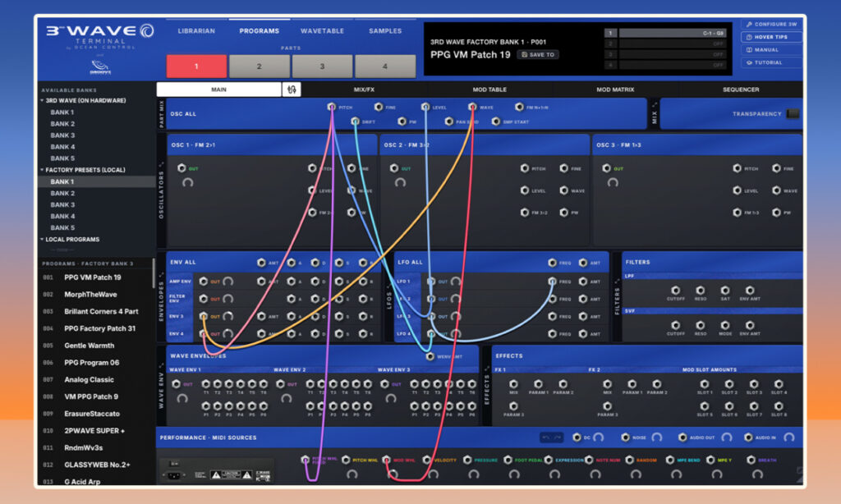This screenshot has width=841, height=504.
Task: Switch to MIX/FX page
Action: 364,89
